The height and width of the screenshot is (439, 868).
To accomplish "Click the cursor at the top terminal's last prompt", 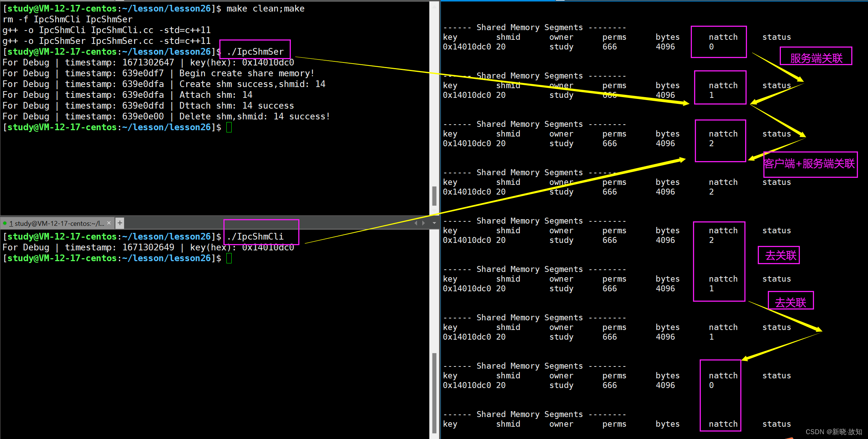I will click(x=229, y=128).
